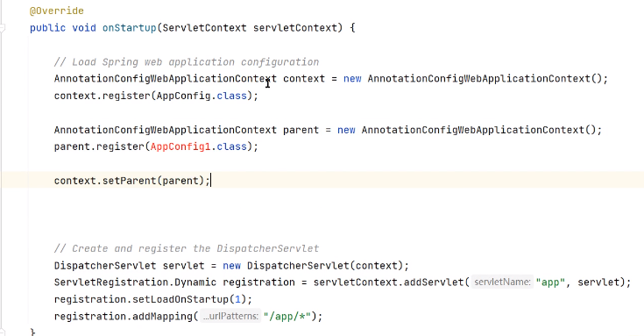Click the servletName inlay hint
This screenshot has width=644, height=336.
point(502,282)
